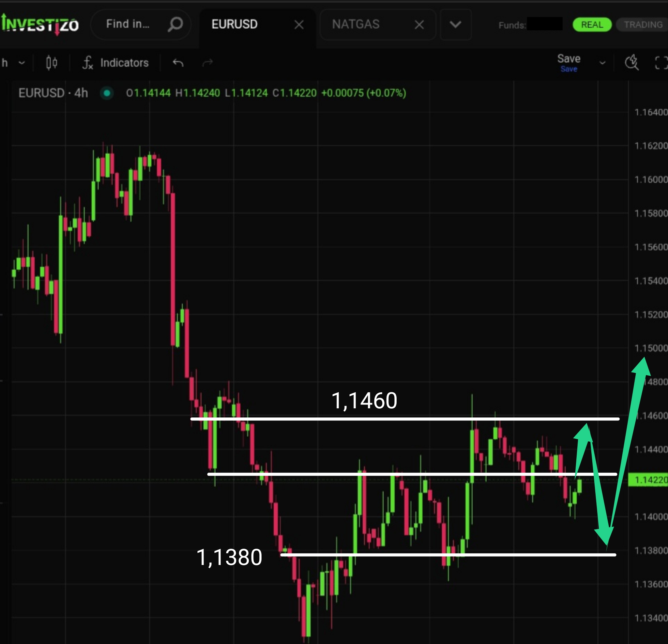Open the candlestick chart style selector
Image resolution: width=668 pixels, height=644 pixels.
[x=52, y=63]
